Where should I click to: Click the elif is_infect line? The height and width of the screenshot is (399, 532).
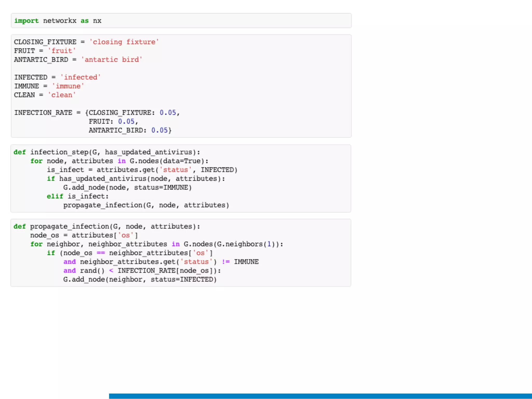pyautogui.click(x=77, y=196)
